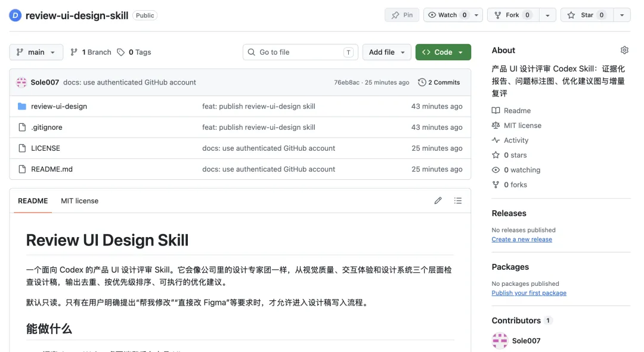Click Publish your first package

529,293
